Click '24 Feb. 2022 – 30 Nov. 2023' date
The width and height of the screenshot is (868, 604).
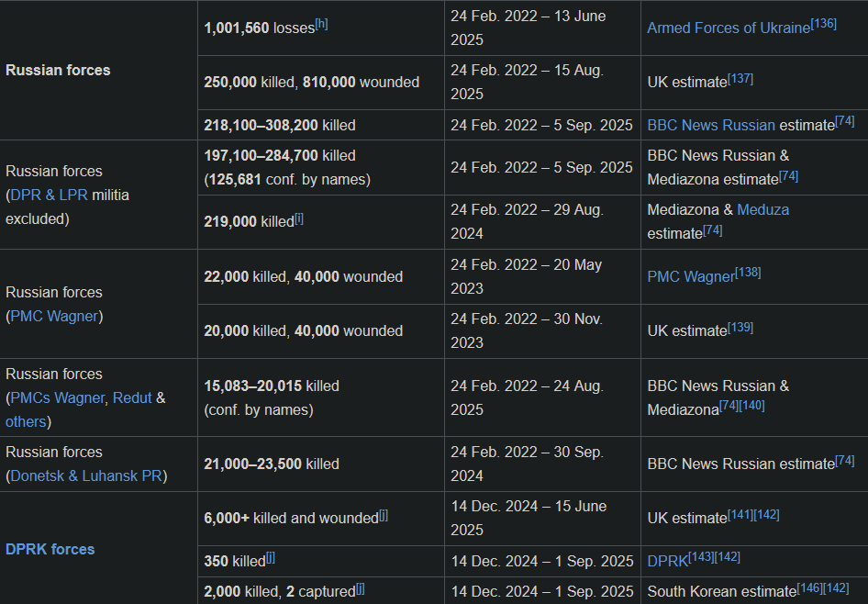[x=527, y=331]
